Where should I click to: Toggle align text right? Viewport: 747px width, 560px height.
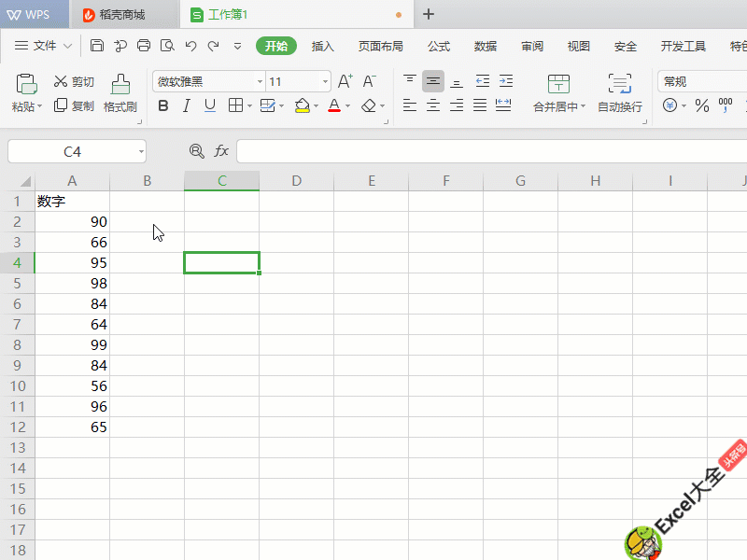pos(457,105)
